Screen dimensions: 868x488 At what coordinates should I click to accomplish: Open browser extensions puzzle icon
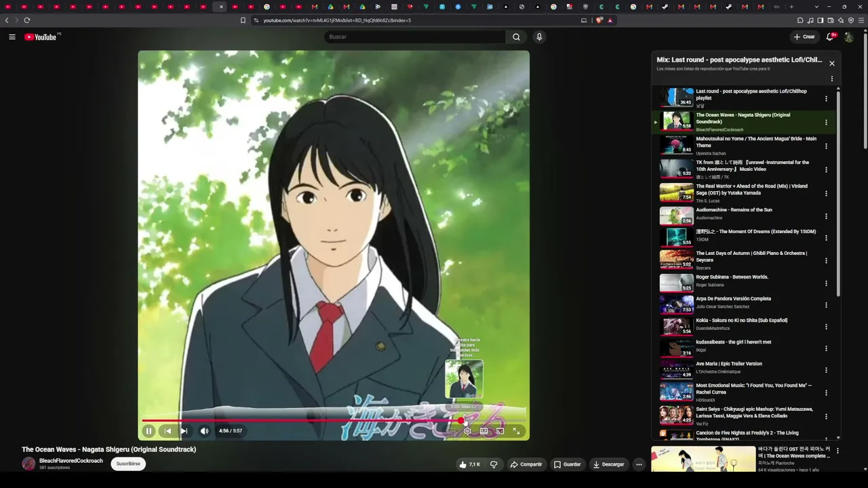coord(800,20)
